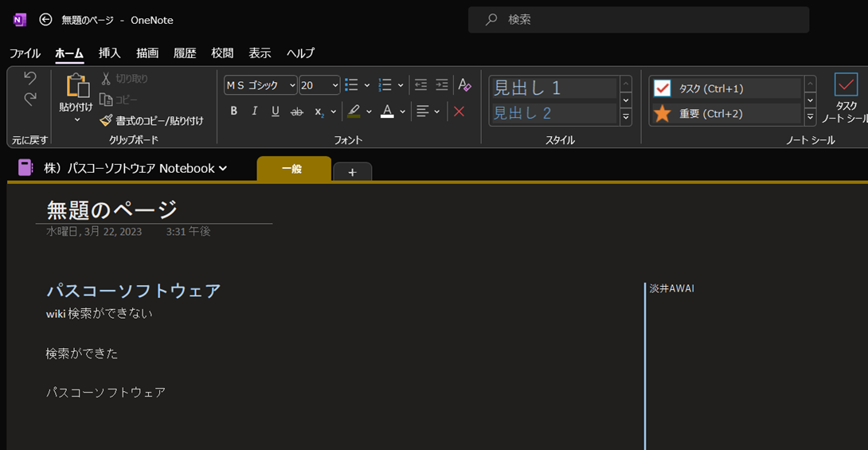Apply subscript formatting
The image size is (868, 450).
[319, 112]
